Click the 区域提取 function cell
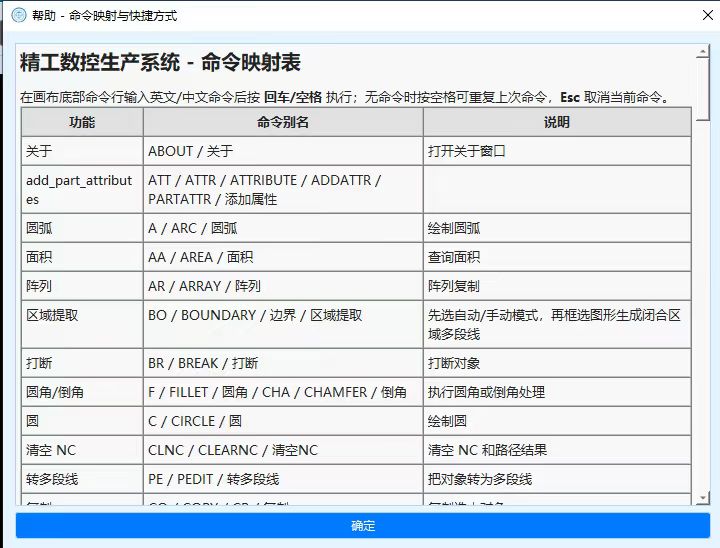The image size is (720, 548). pyautogui.click(x=82, y=324)
